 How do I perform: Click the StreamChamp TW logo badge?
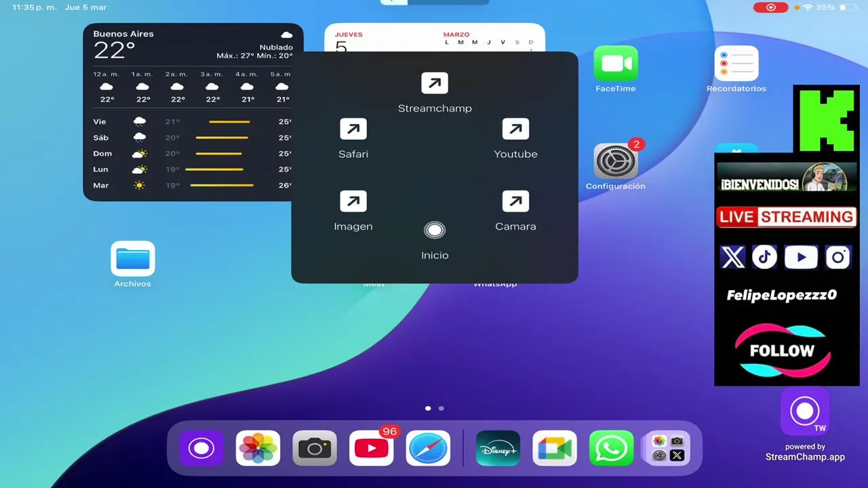tap(805, 412)
